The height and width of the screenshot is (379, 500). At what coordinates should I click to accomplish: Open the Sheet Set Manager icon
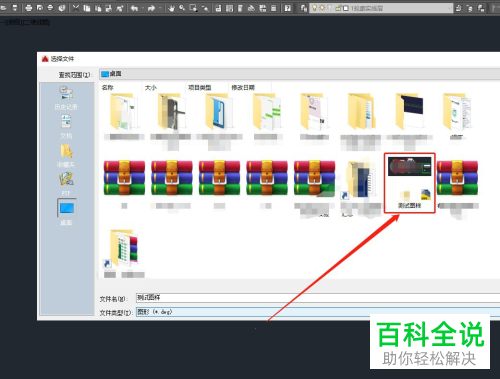click(251, 8)
